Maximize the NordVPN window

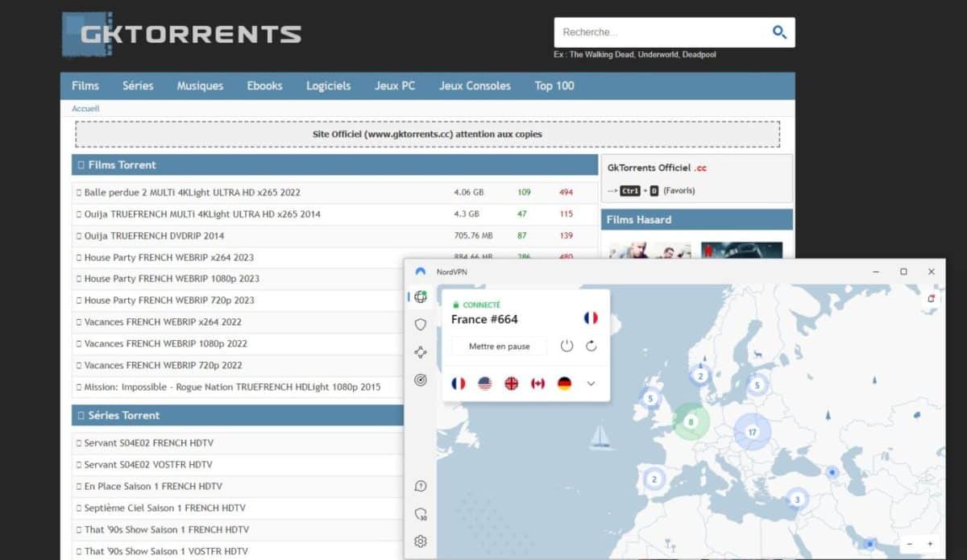pyautogui.click(x=903, y=272)
